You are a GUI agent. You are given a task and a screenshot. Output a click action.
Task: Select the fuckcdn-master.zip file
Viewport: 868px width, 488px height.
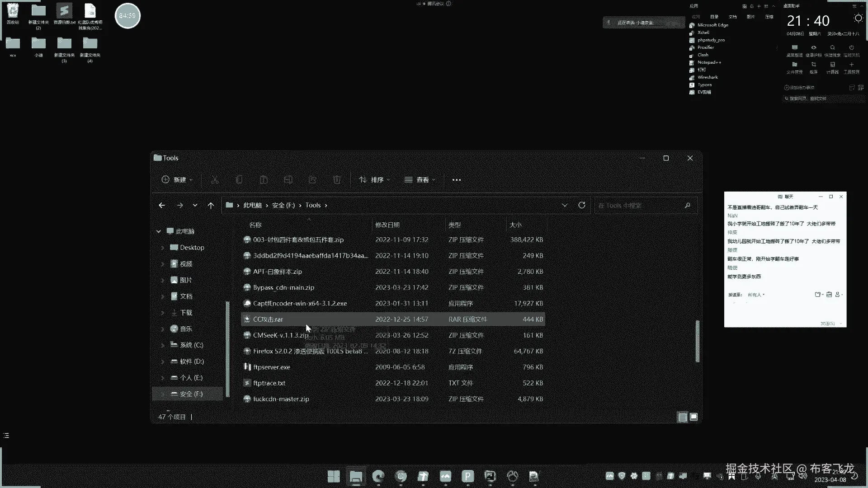[281, 399]
